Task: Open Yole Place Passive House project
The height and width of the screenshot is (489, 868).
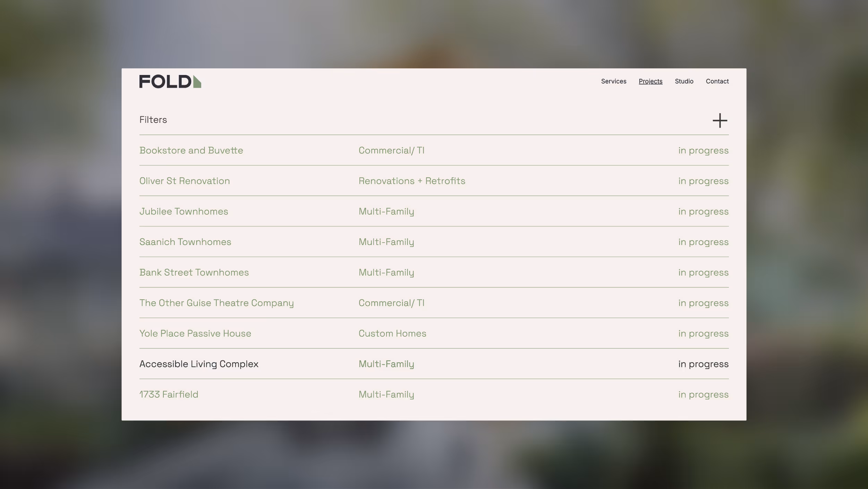Action: [195, 334]
